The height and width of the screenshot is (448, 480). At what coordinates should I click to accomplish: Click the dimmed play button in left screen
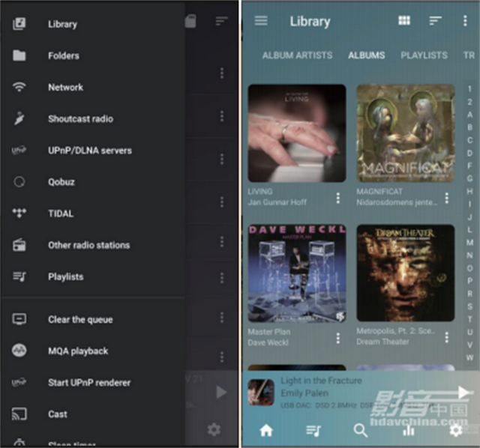[x=221, y=392]
